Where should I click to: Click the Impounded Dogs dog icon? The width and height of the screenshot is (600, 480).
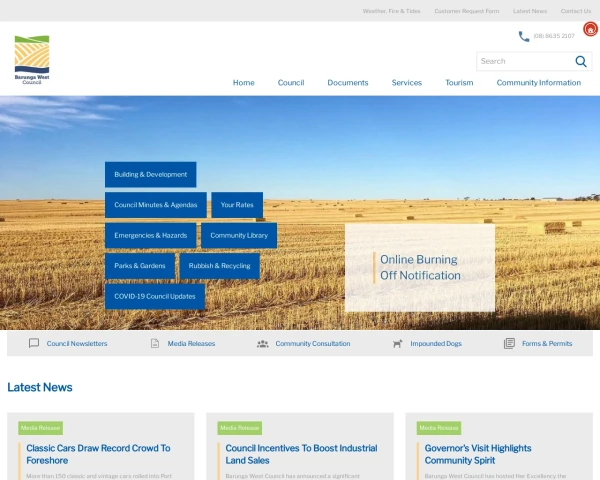point(398,344)
